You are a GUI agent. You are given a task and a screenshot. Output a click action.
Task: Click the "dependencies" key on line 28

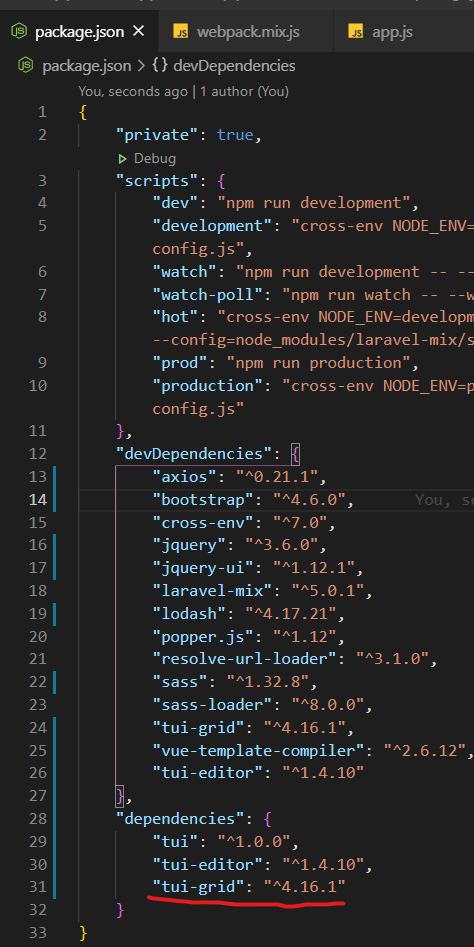(185, 818)
